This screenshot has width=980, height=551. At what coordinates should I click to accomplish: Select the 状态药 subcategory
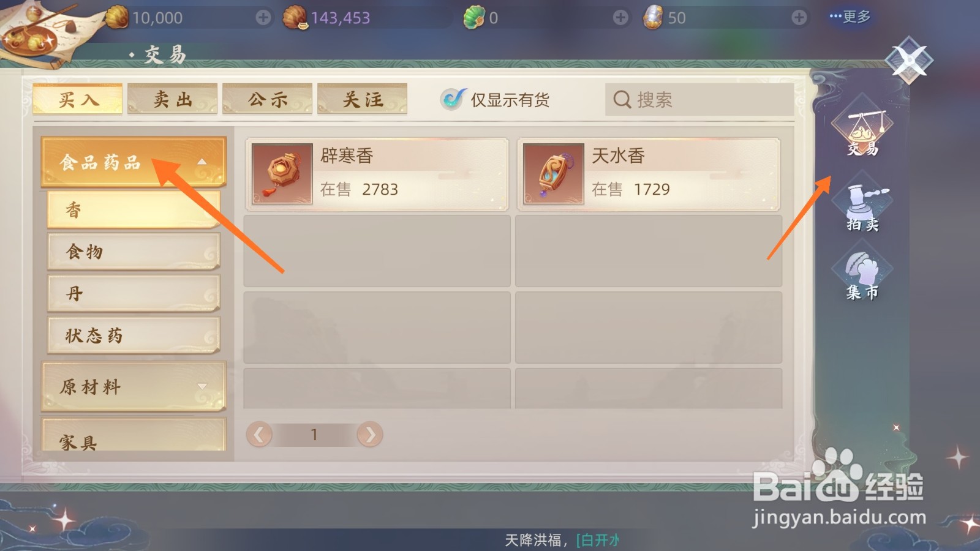coord(134,335)
